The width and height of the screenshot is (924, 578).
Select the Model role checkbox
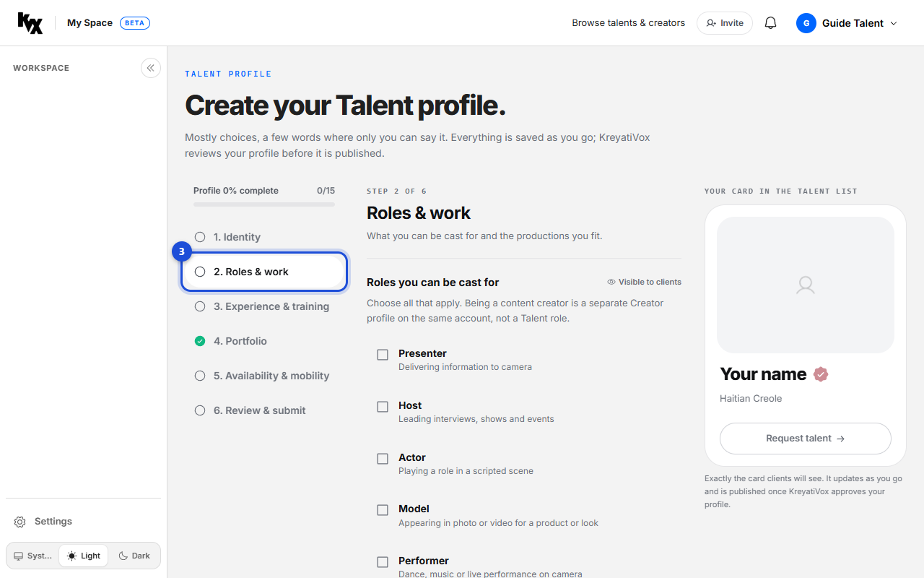point(383,510)
